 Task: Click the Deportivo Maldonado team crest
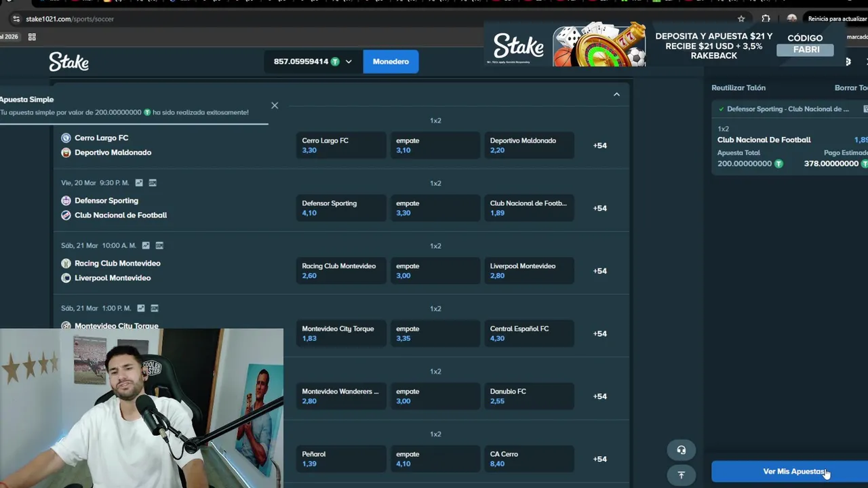coord(66,152)
